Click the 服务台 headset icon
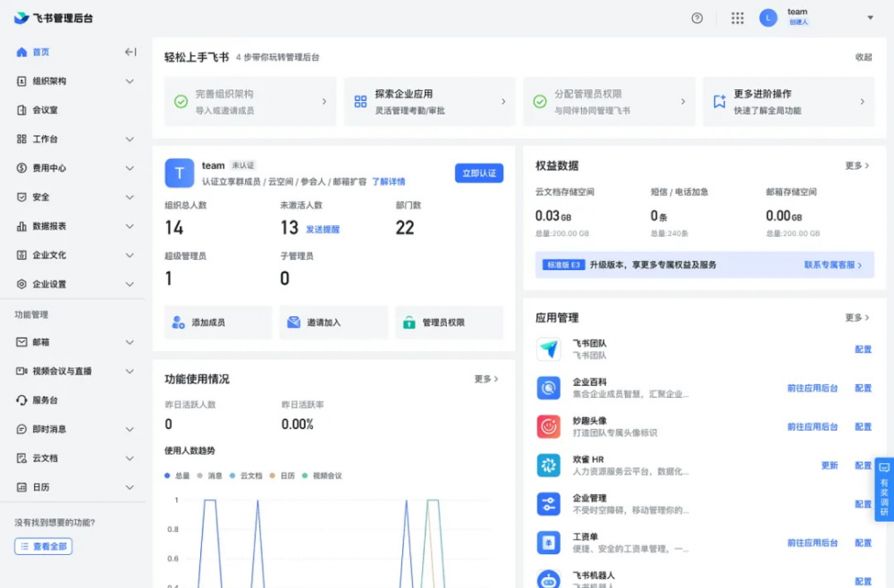Screen dimensions: 894x588 click(21, 400)
